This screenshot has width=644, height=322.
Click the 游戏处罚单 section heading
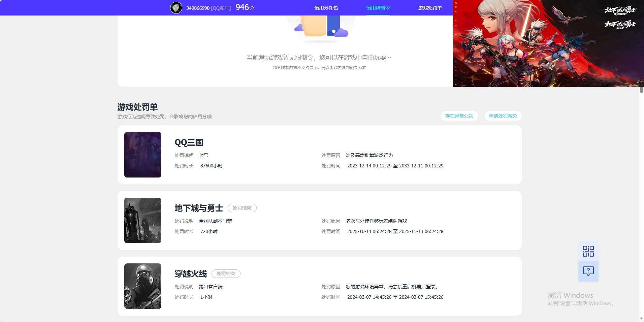[137, 107]
